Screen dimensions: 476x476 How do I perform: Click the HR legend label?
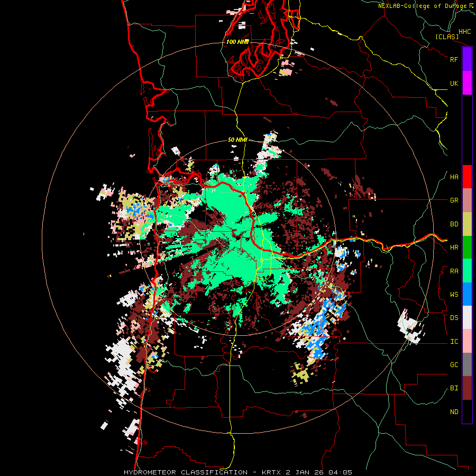point(454,248)
